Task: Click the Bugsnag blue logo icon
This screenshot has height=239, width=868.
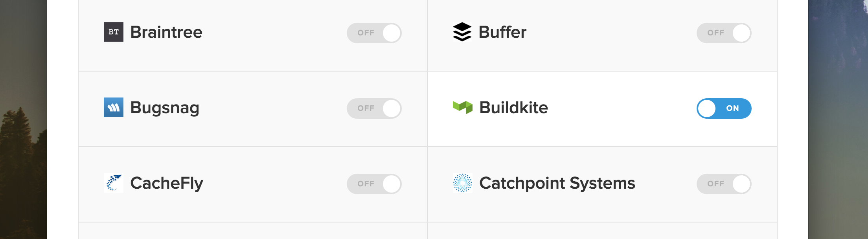Action: click(x=113, y=108)
